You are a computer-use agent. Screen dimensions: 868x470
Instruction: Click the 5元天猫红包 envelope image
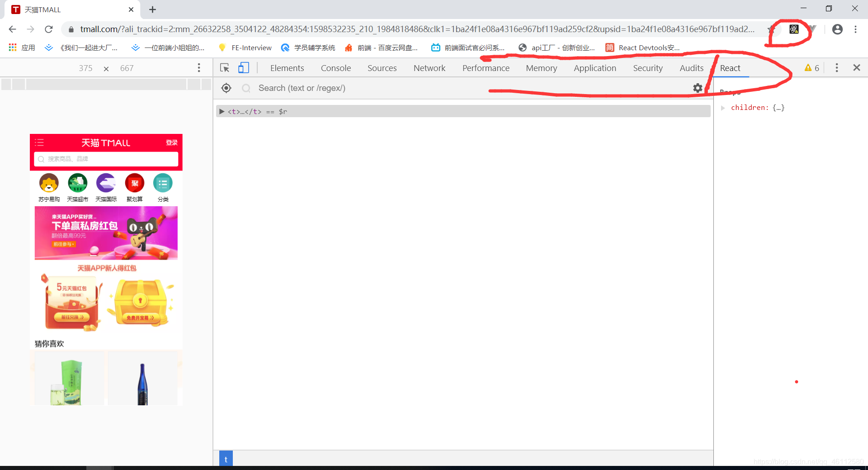click(72, 303)
